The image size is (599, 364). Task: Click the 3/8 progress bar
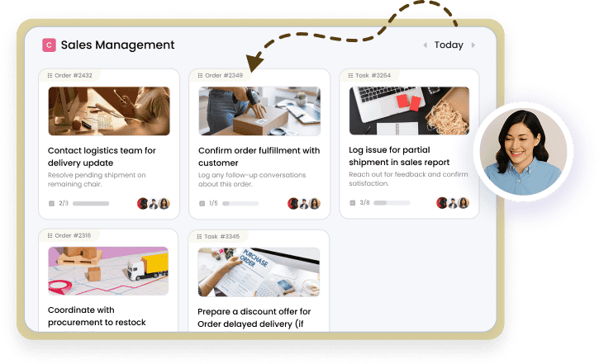[392, 202]
